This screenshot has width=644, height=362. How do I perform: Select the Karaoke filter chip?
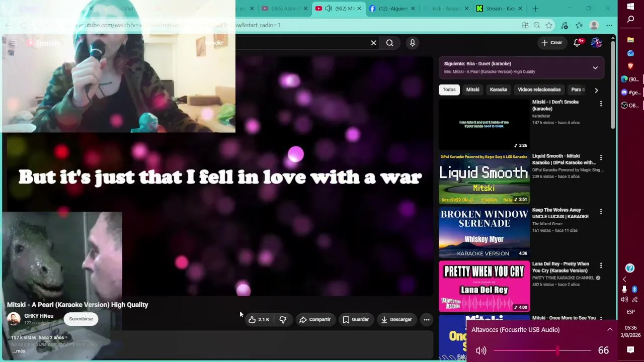[499, 89]
